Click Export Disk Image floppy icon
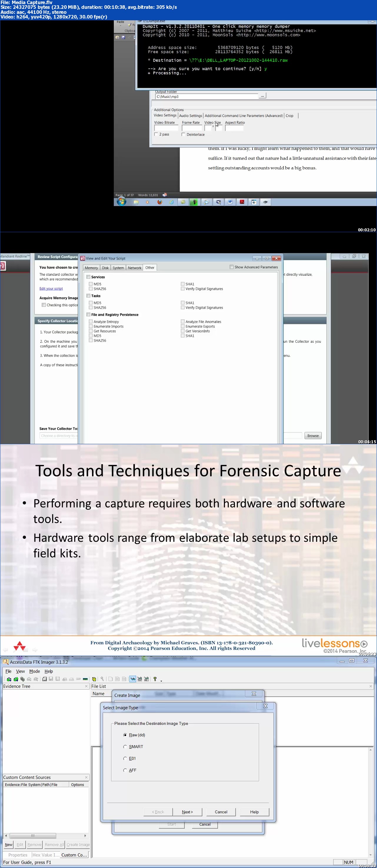 [x=51, y=679]
